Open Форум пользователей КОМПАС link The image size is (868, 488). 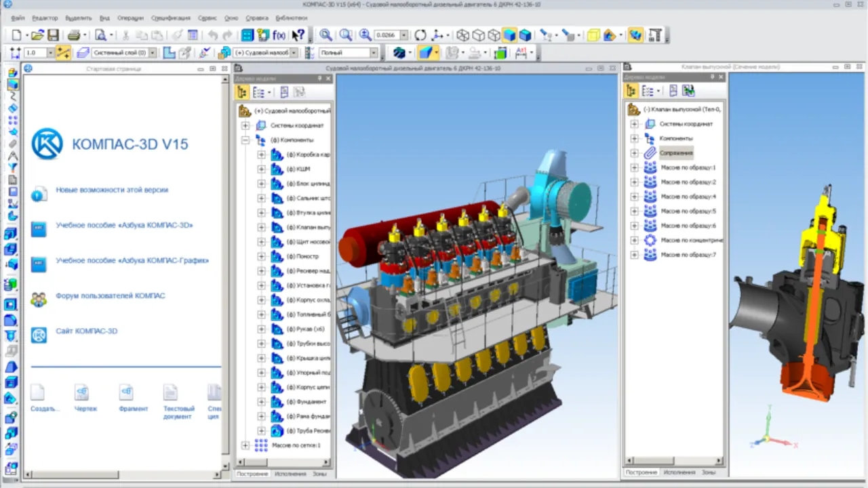pyautogui.click(x=111, y=296)
